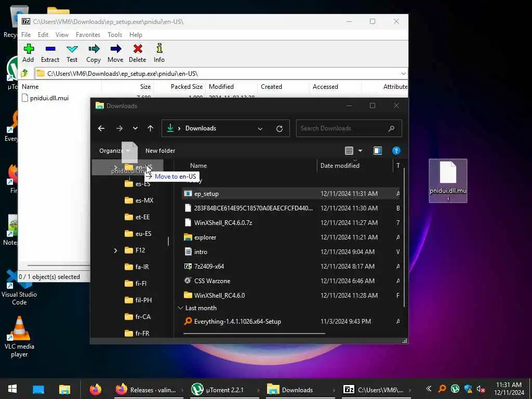Refresh the Downloads folder view
532x399 pixels.
(279, 129)
